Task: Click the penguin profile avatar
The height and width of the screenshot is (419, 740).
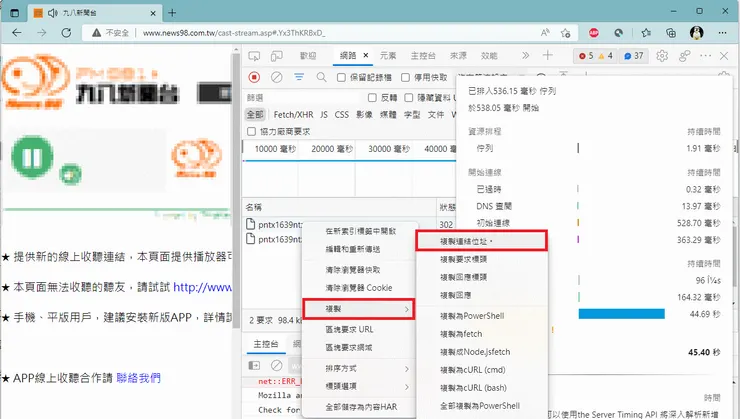Action: (697, 33)
